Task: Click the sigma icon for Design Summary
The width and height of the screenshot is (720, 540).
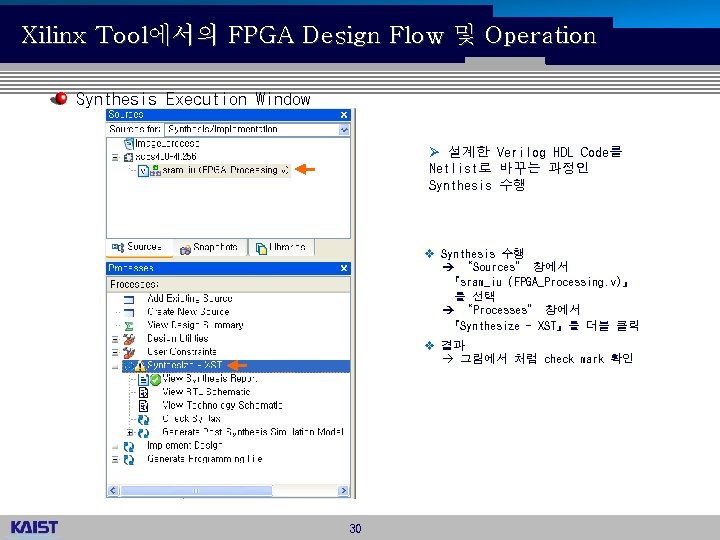Action: click(129, 326)
